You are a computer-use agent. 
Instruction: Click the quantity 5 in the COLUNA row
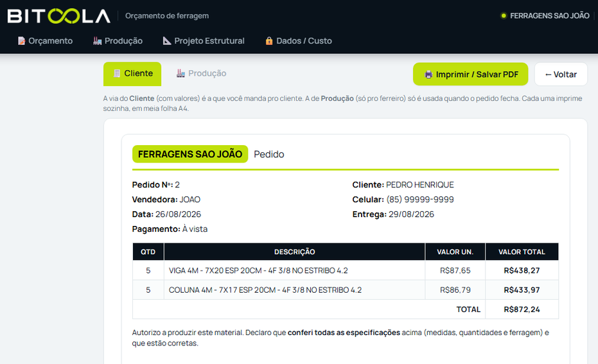tap(148, 290)
